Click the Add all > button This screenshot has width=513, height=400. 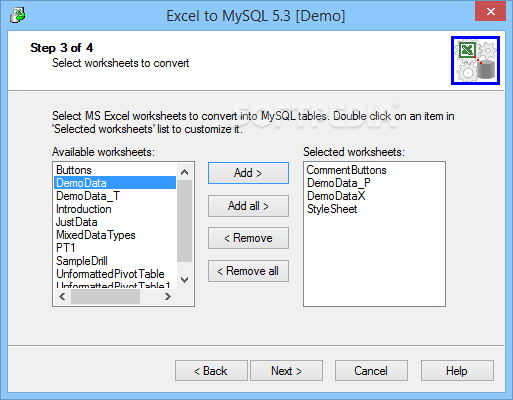point(248,206)
